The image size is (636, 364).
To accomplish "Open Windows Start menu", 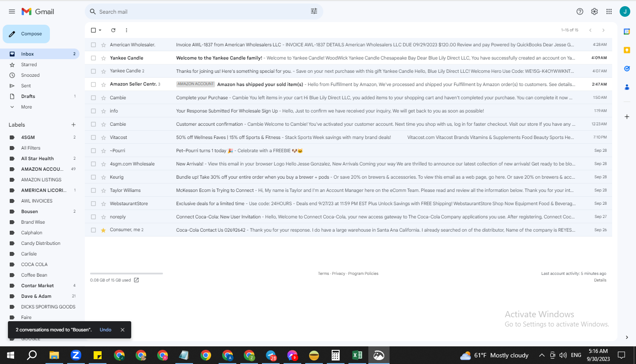I will pyautogui.click(x=11, y=355).
